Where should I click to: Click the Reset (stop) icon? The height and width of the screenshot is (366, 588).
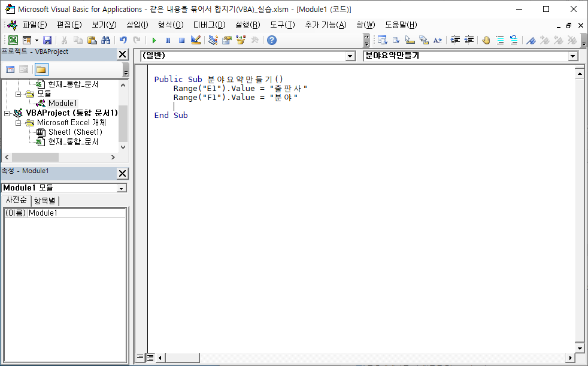(181, 40)
